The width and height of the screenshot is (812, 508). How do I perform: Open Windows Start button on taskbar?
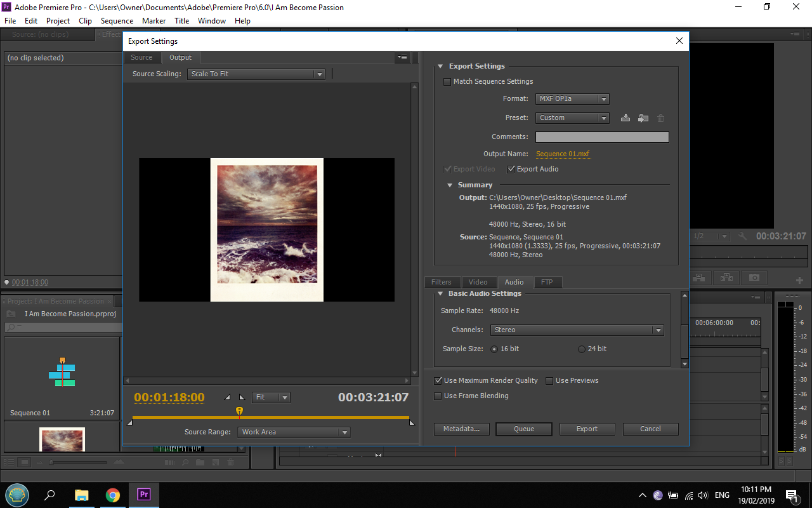pos(17,495)
